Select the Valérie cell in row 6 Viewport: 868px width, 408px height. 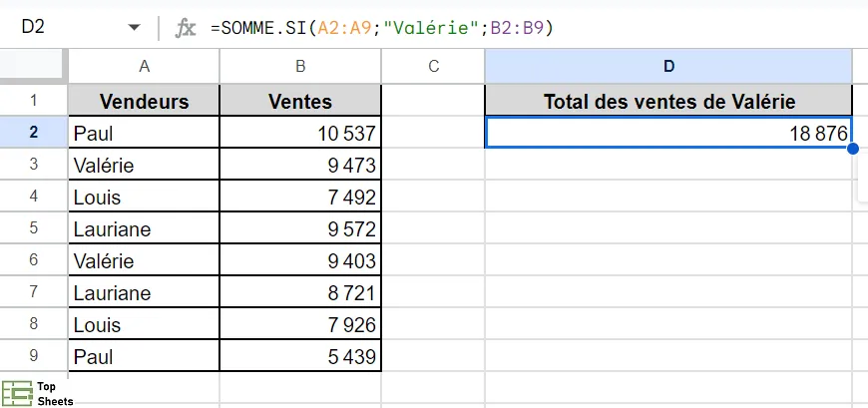coord(144,260)
